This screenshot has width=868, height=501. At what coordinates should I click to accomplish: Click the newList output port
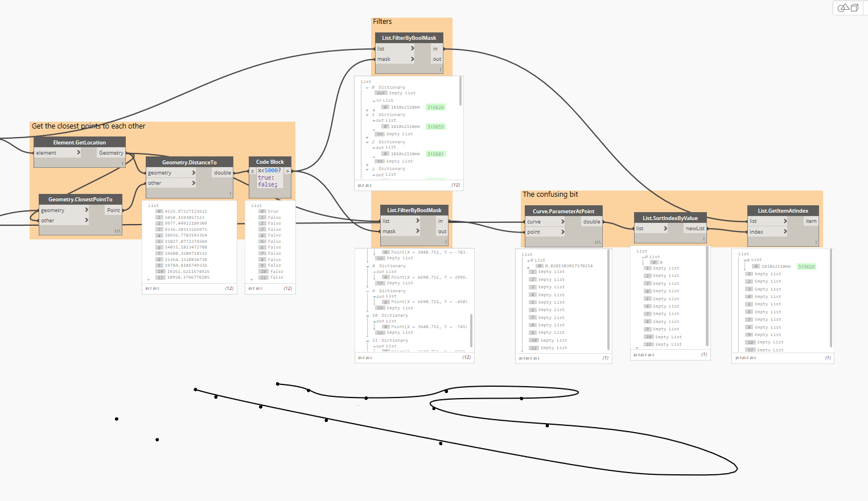(695, 229)
